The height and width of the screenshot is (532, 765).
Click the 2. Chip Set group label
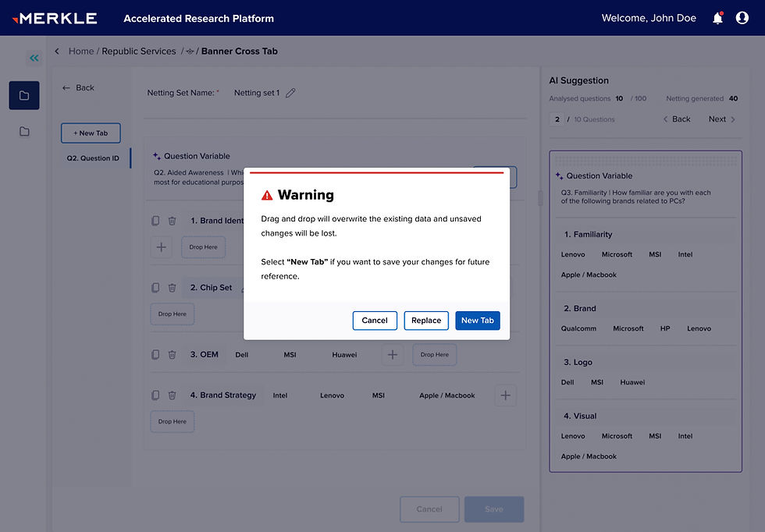tap(212, 288)
